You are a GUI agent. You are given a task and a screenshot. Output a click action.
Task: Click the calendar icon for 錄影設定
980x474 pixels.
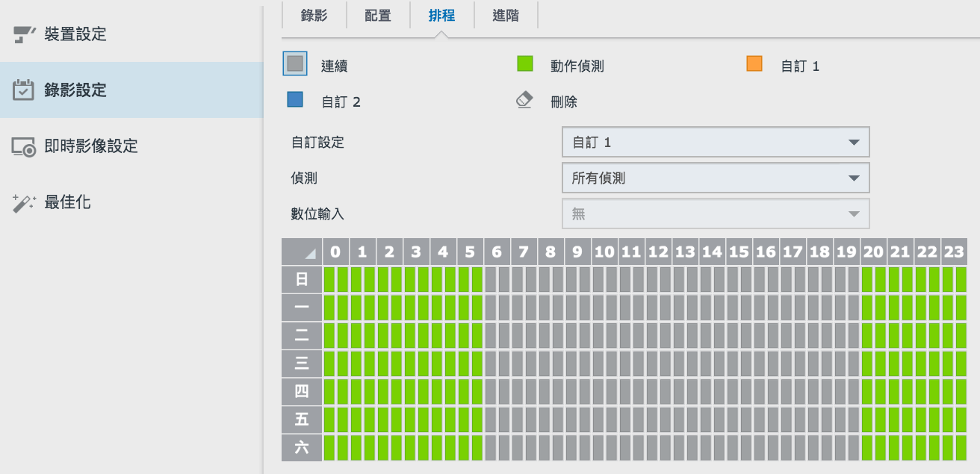pos(24,90)
